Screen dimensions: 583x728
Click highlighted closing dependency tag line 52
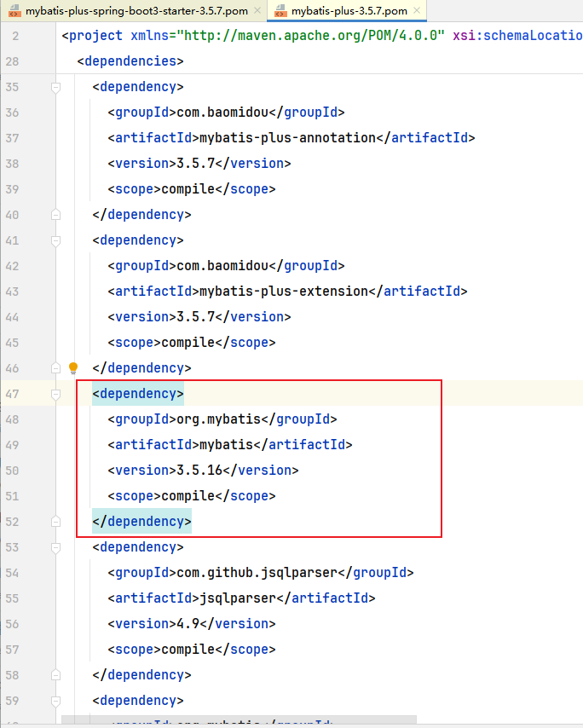tap(141, 522)
